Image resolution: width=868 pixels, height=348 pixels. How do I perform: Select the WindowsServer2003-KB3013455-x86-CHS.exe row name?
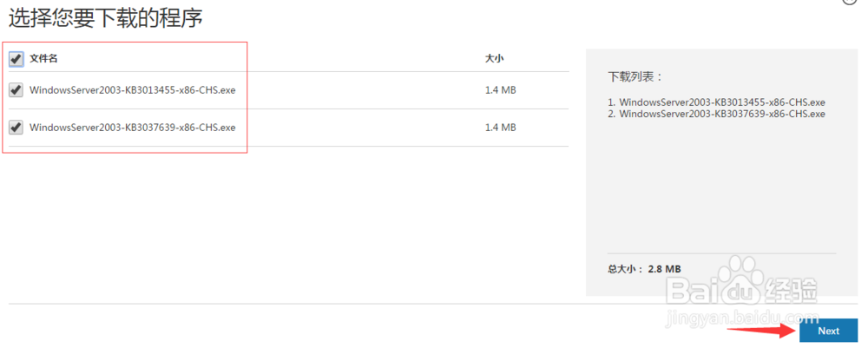tap(132, 89)
